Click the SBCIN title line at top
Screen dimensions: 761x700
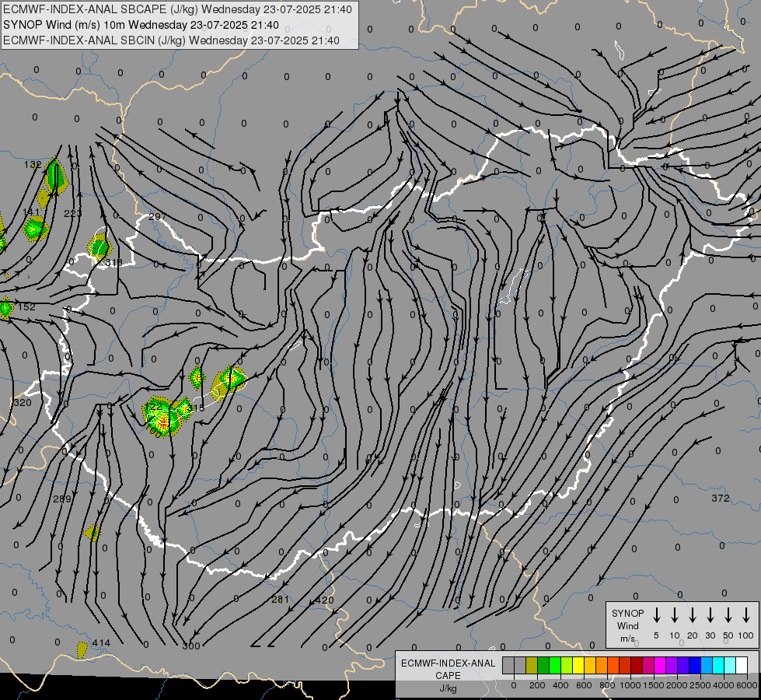[x=171, y=40]
